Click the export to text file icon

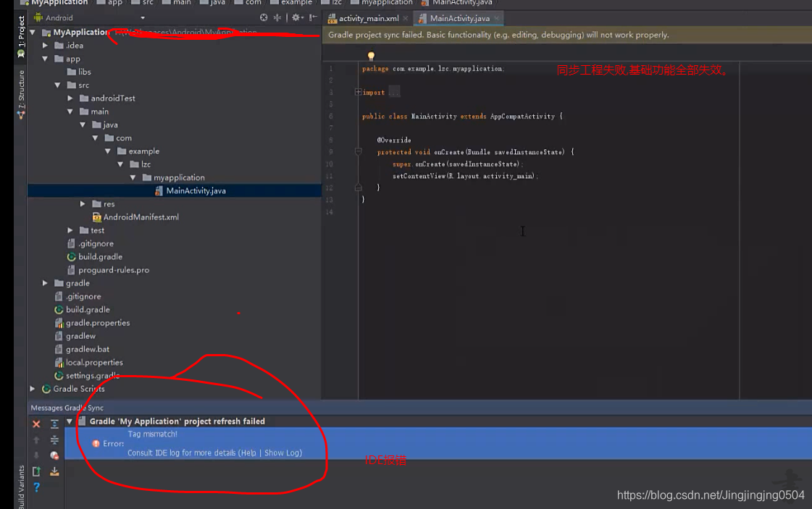point(36,472)
